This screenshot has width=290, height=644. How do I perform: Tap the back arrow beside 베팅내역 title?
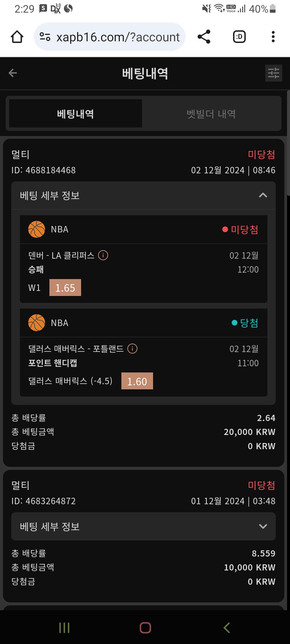(13, 73)
